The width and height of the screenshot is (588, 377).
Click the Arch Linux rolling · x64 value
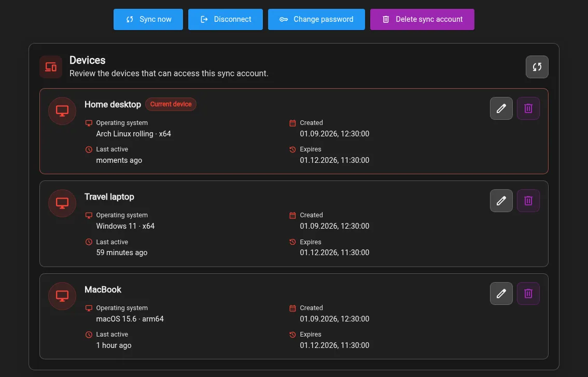(133, 134)
